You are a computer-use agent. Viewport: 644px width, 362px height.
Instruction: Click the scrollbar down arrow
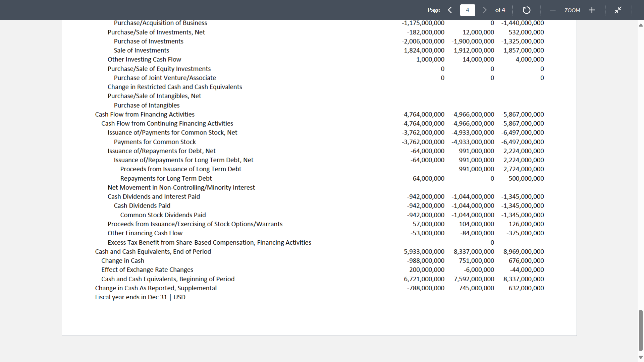pyautogui.click(x=641, y=357)
